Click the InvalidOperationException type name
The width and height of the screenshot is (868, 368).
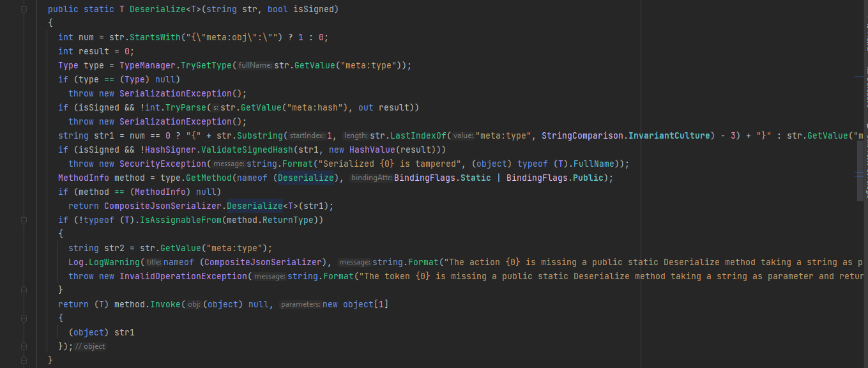183,276
